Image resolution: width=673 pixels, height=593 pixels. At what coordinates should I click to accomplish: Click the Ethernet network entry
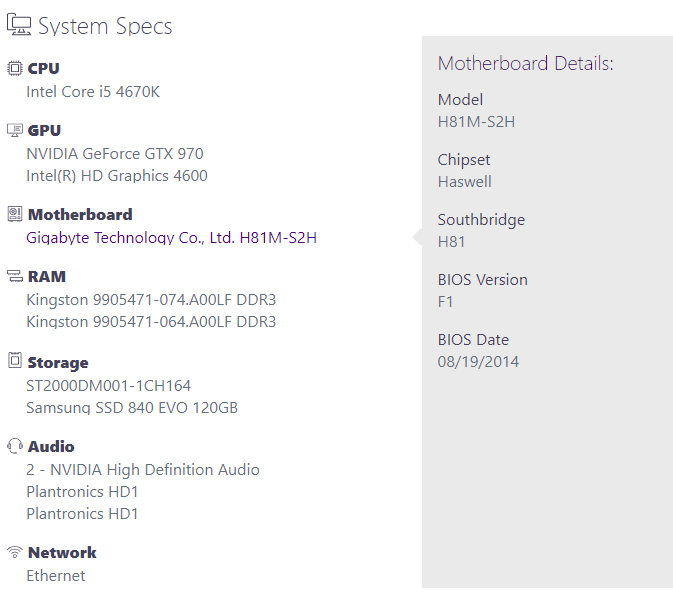[x=56, y=575]
